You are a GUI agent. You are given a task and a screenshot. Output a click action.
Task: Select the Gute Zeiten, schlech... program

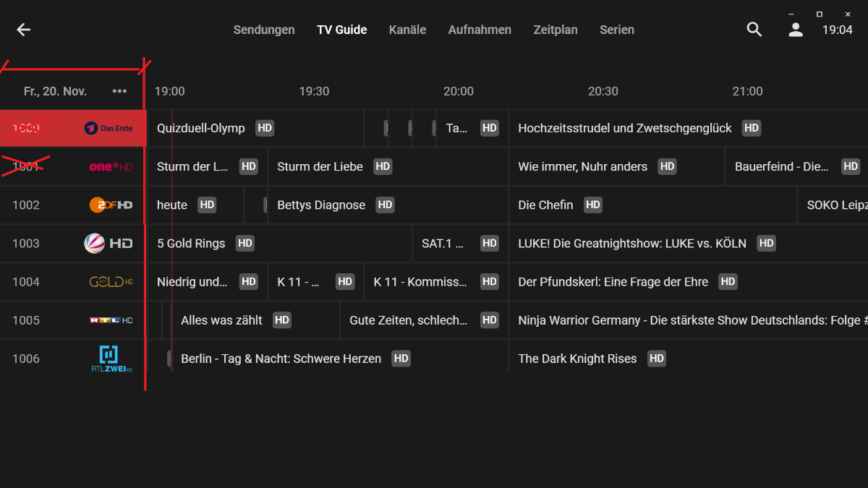(424, 320)
